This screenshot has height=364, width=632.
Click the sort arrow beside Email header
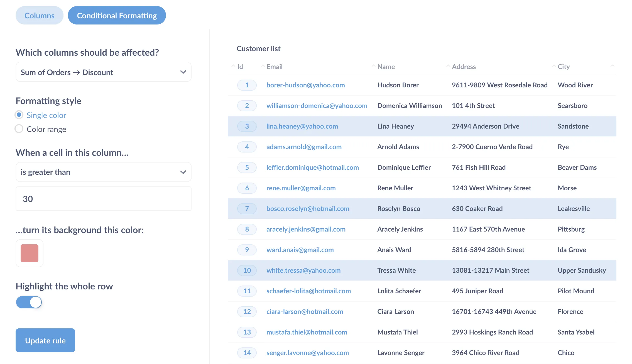263,66
